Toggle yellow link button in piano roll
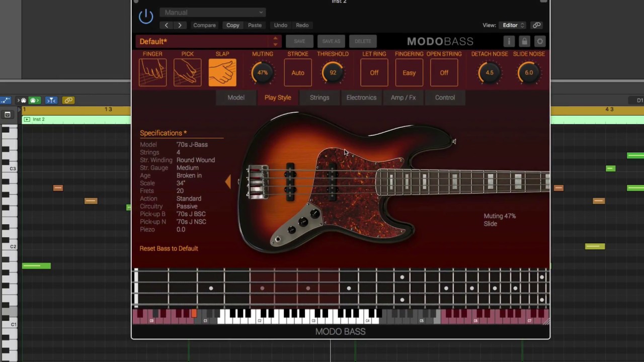644x362 pixels. pyautogui.click(x=68, y=101)
